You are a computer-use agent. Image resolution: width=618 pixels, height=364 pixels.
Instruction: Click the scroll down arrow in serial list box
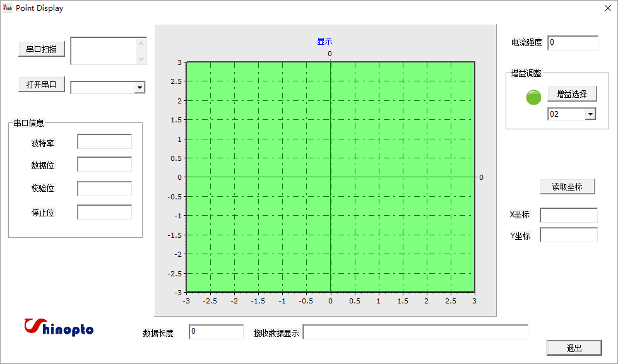point(141,59)
